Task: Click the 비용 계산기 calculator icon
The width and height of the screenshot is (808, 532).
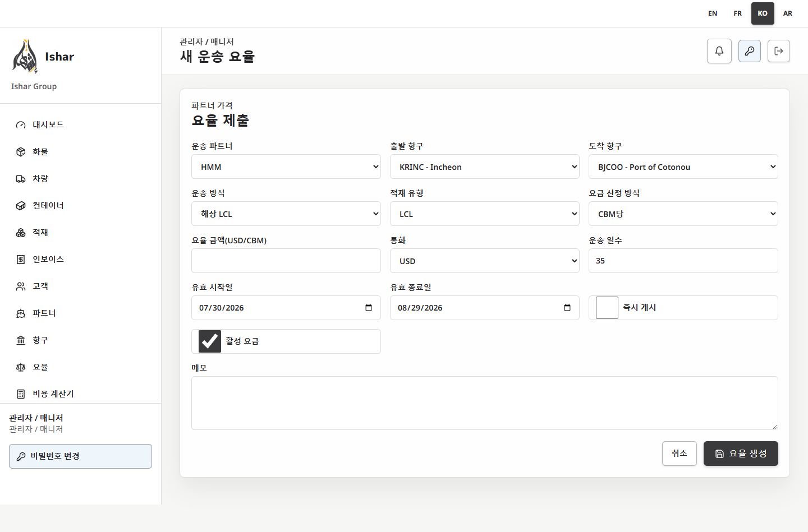Action: pos(21,394)
